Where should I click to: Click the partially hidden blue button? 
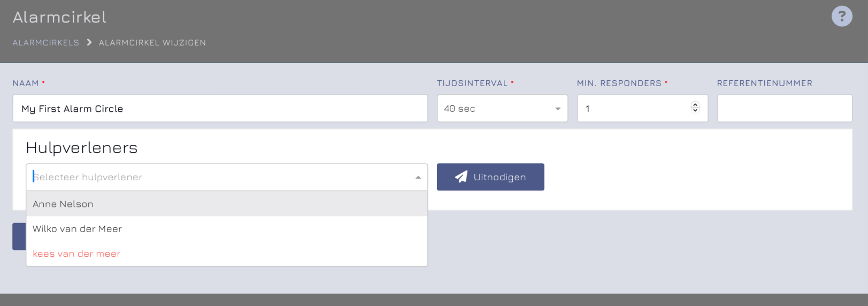click(x=19, y=236)
